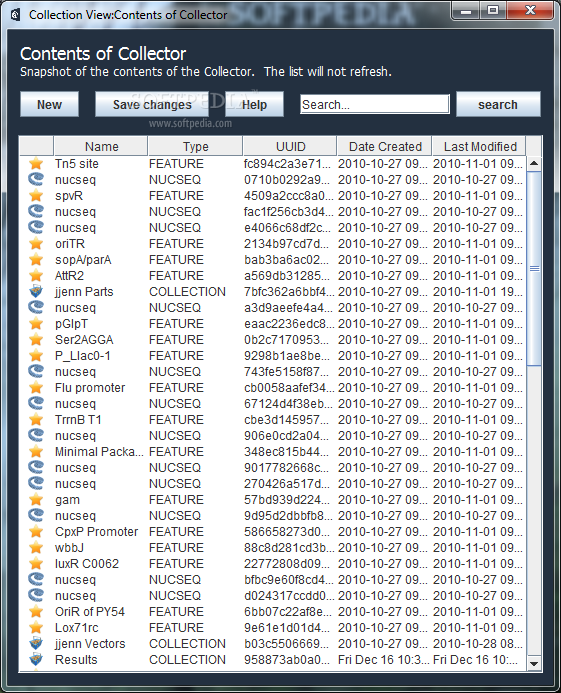Click the star icon beside CpxP Promoter
The image size is (561, 693).
coord(36,531)
